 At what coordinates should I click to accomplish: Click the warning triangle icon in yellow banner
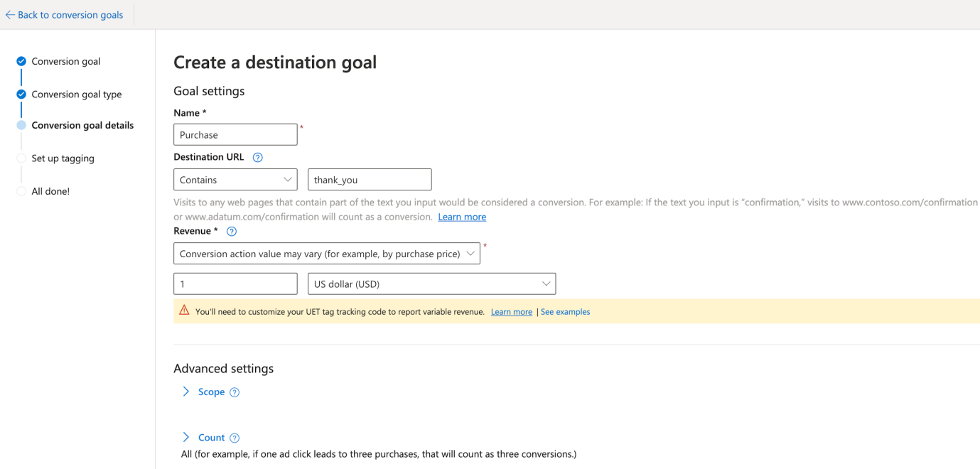coord(184,311)
